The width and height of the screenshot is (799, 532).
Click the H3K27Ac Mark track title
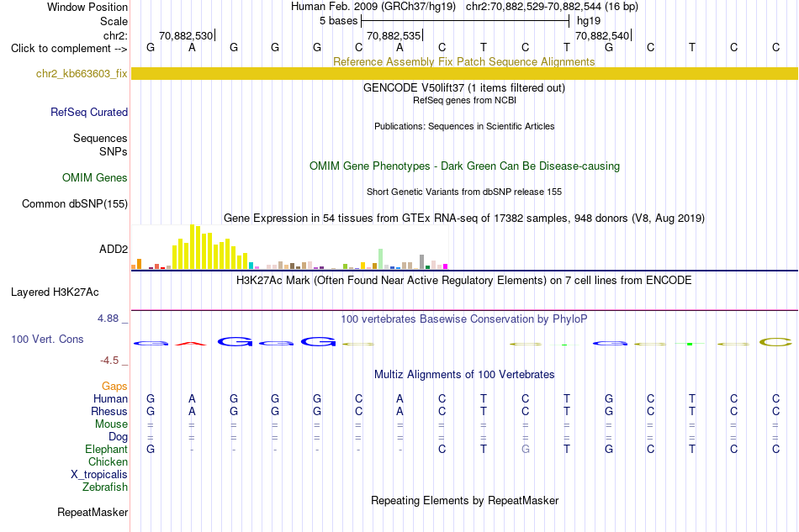(x=464, y=281)
